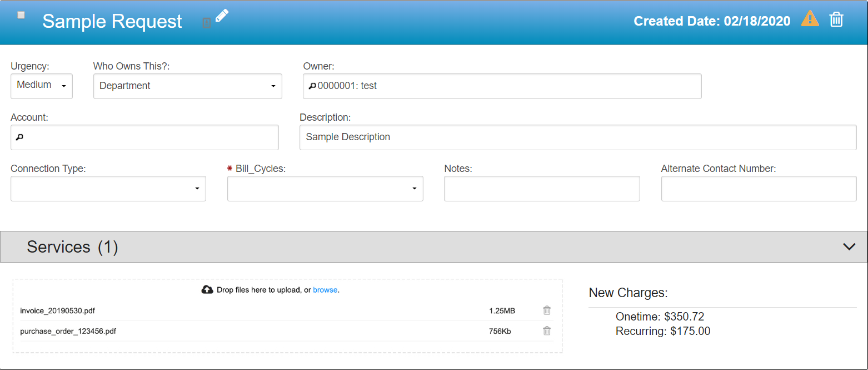Click the Notes input field
The image size is (868, 370).
coord(542,189)
